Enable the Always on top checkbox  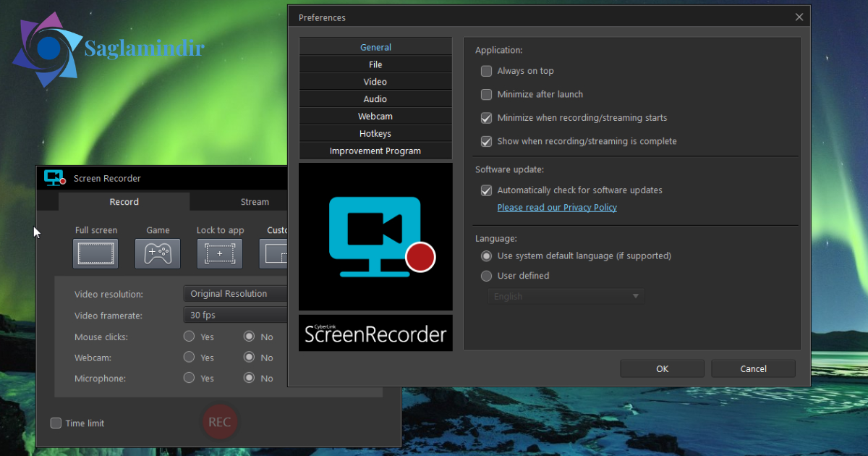487,71
